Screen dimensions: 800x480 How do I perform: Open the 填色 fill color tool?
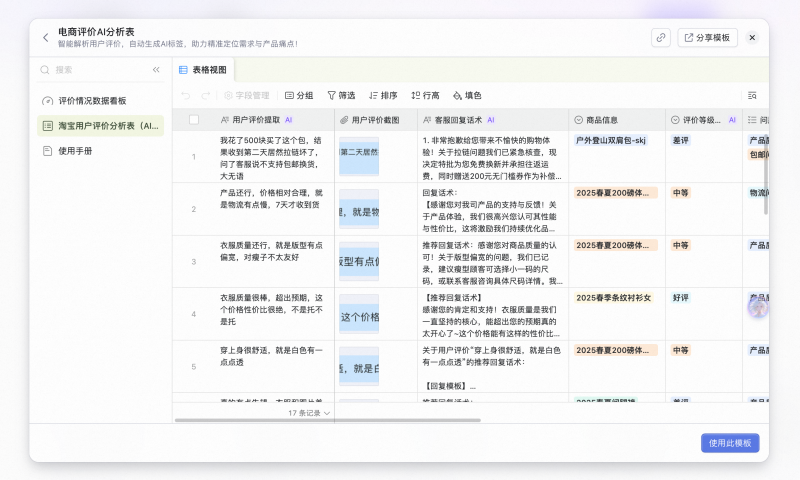(467, 96)
